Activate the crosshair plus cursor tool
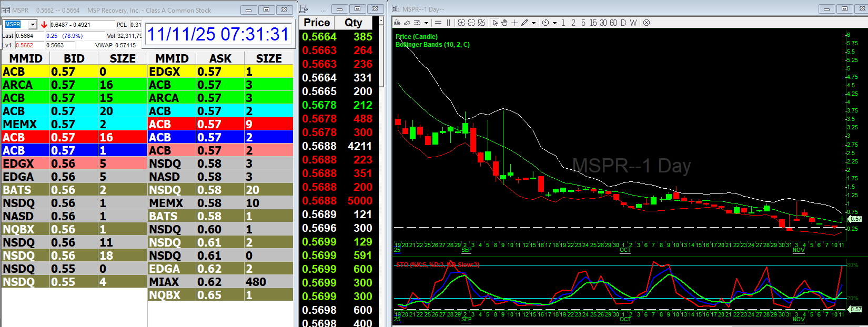The height and width of the screenshot is (327, 868). 514,23
